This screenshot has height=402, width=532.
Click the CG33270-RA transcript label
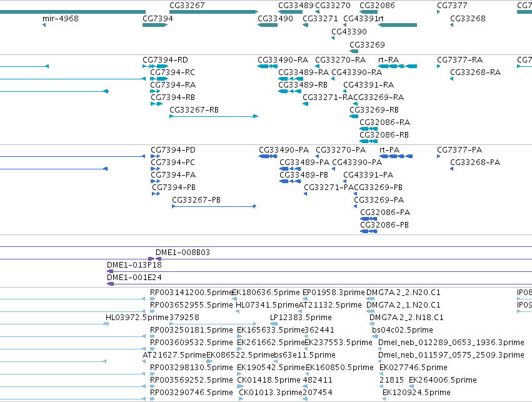click(x=340, y=60)
